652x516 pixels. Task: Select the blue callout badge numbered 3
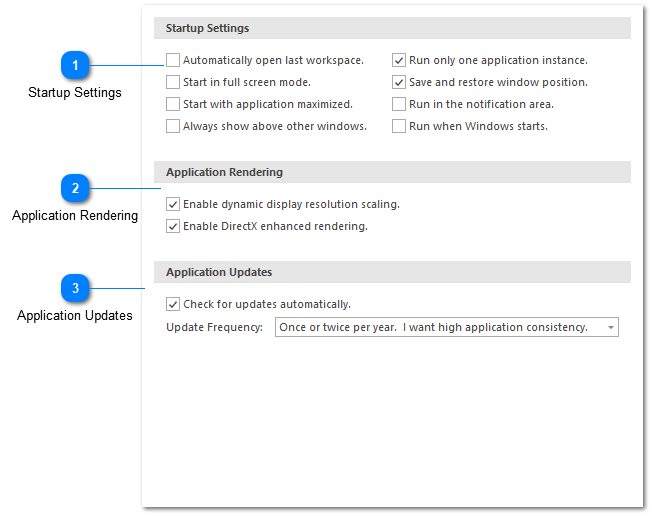point(75,290)
